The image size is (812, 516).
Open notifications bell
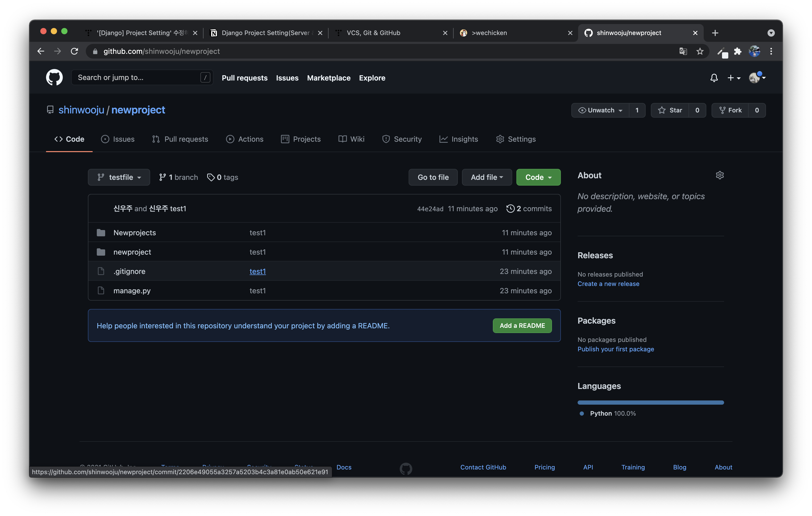tap(714, 78)
